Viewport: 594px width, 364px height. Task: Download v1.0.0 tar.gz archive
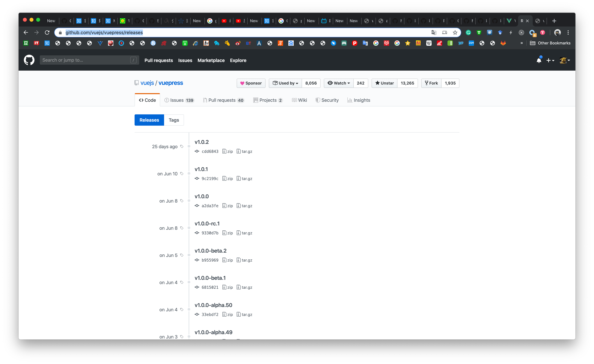click(x=244, y=206)
